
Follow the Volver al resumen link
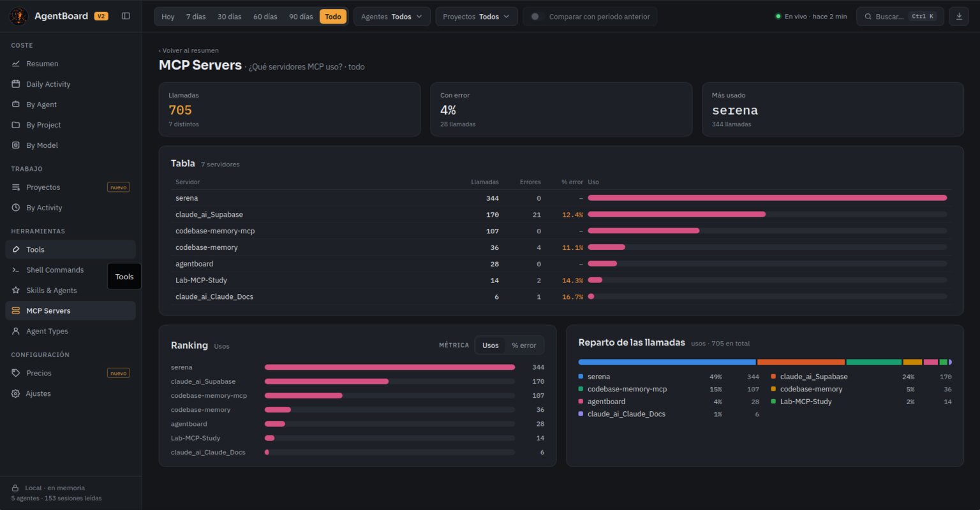tap(189, 50)
